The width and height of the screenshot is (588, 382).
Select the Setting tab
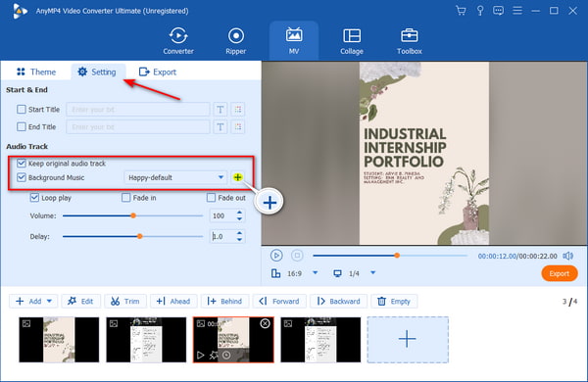[x=97, y=72]
